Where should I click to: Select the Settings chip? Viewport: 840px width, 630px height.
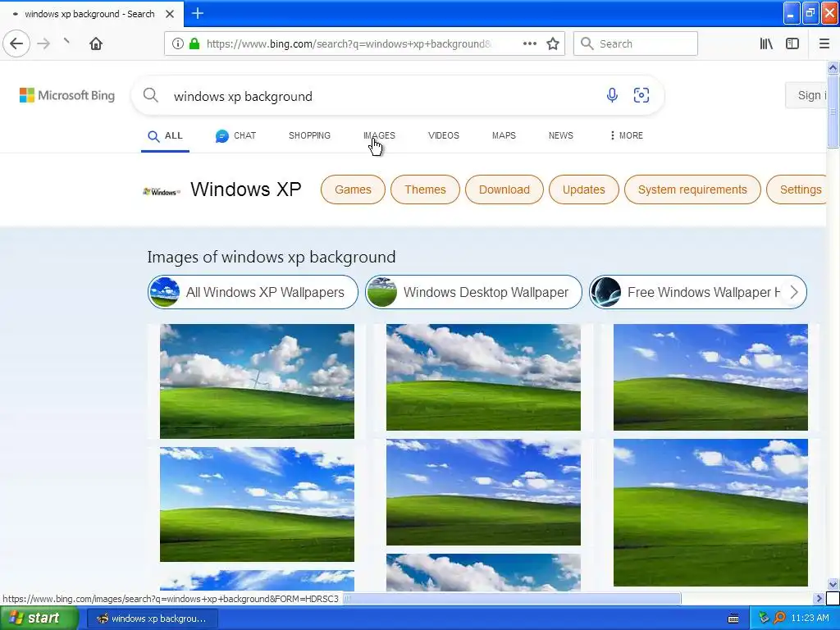797,189
